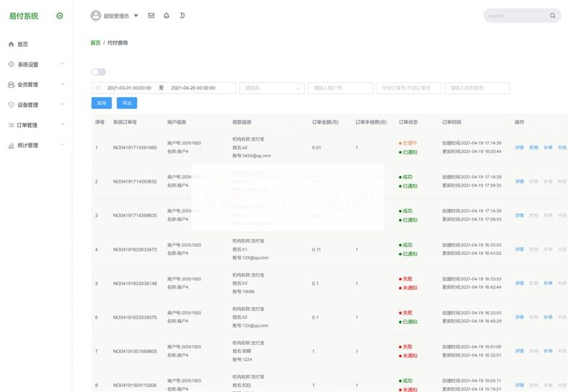Click 详情 link for order NO04191714391960
This screenshot has width=580, height=392.
[x=519, y=148]
